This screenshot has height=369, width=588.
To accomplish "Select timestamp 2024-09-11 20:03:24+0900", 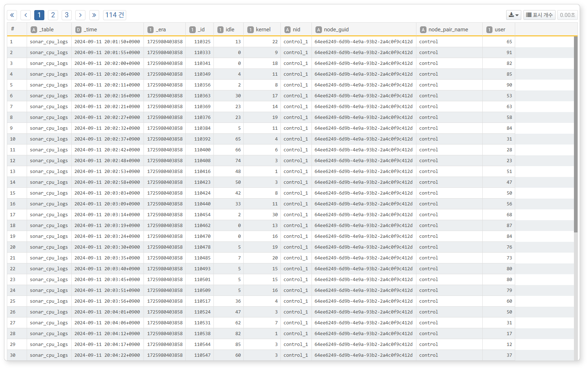I will coord(107,236).
